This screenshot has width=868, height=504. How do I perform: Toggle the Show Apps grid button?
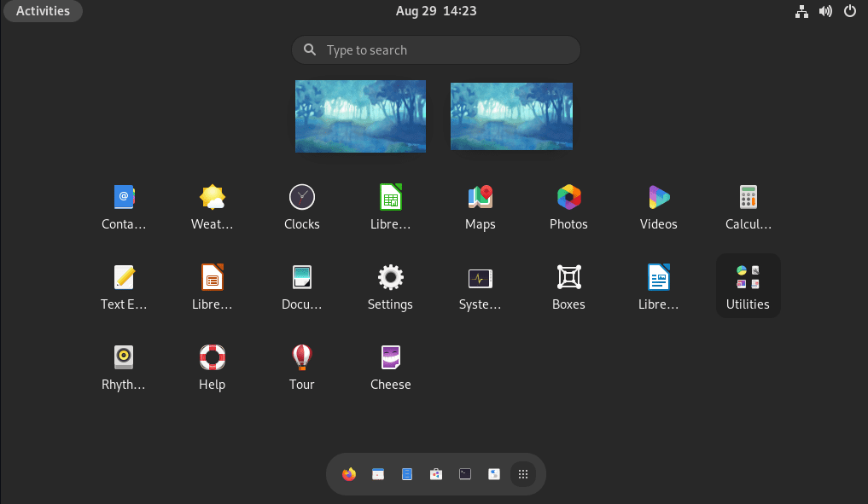point(523,474)
